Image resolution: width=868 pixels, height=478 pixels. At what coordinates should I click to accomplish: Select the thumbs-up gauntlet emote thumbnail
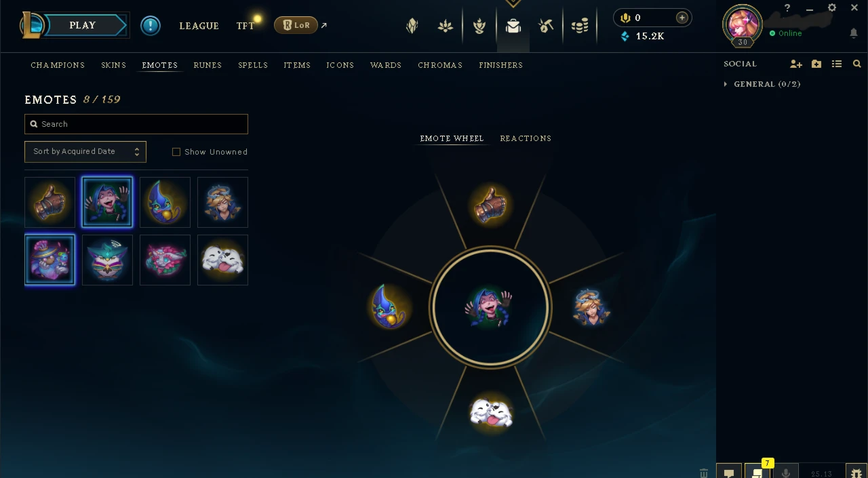coord(50,202)
